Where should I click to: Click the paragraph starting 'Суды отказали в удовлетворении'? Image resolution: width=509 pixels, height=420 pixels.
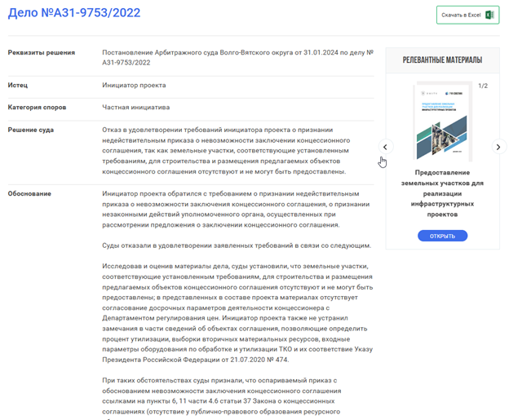coord(237,245)
